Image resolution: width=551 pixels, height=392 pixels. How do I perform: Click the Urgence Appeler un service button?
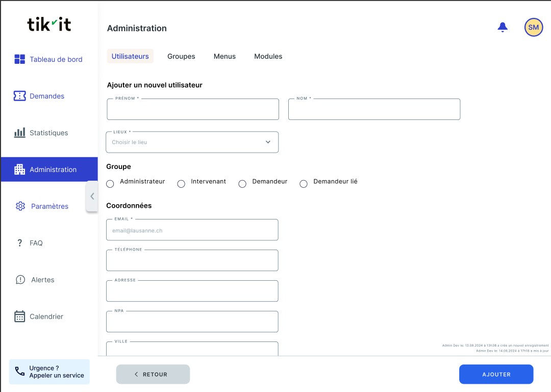(49, 372)
